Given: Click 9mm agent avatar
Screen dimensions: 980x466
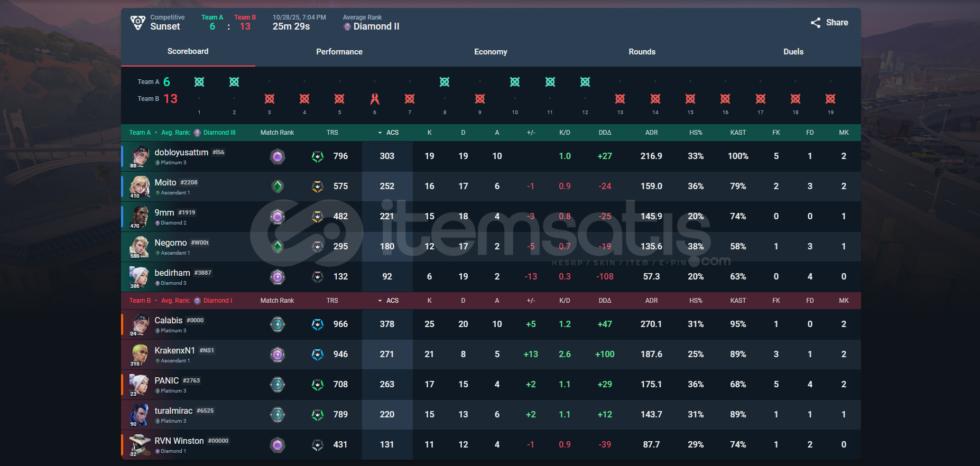Looking at the screenshot, I should (x=140, y=217).
